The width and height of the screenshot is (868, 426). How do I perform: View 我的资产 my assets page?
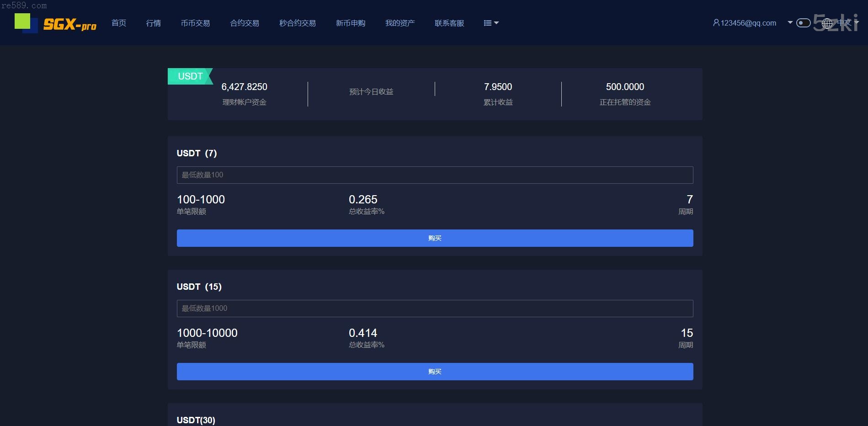click(x=400, y=23)
